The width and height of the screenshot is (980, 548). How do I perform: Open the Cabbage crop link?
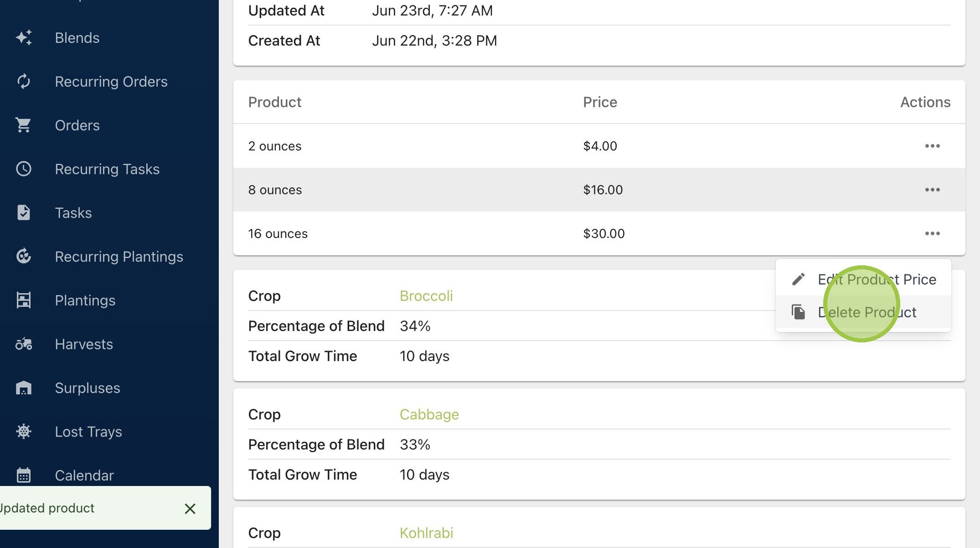(x=429, y=414)
